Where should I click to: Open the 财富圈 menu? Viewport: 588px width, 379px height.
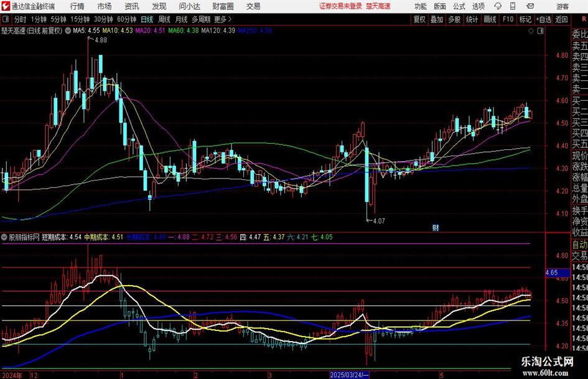[223, 6]
